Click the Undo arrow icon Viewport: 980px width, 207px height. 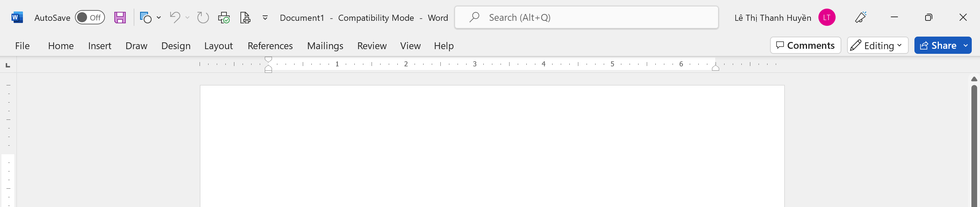click(x=175, y=18)
